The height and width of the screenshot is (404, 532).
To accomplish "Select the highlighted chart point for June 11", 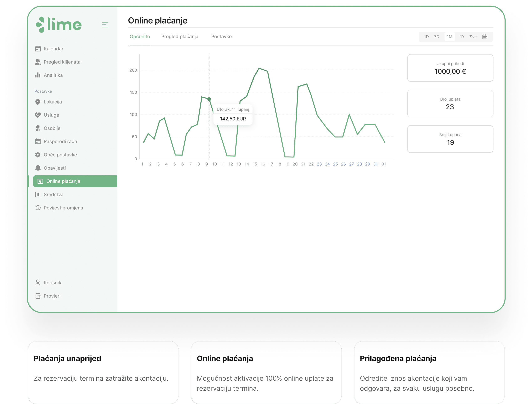I will 209,99.
